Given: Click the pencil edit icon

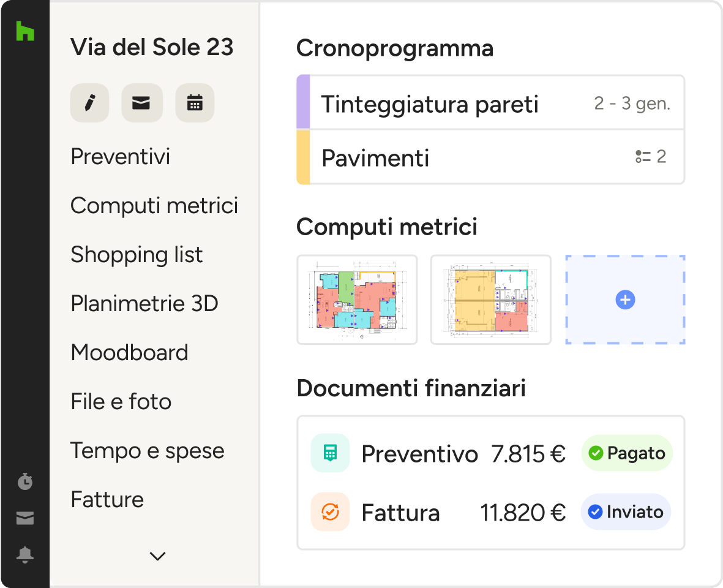Looking at the screenshot, I should tap(90, 103).
